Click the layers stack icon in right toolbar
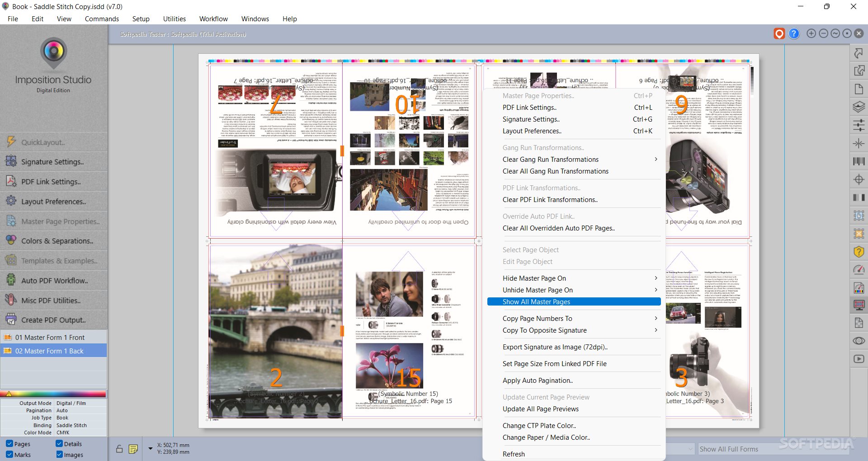868x461 pixels. click(x=859, y=107)
